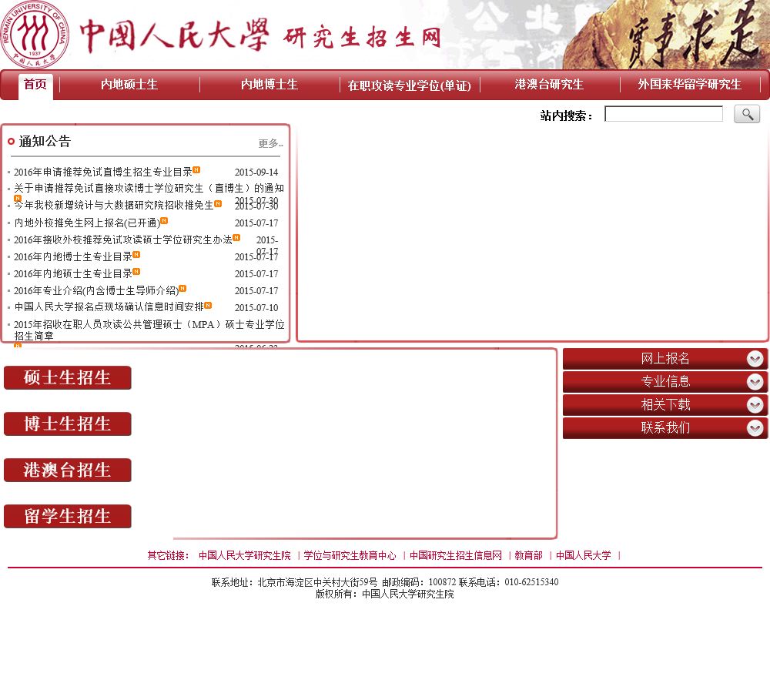
Task: Click 中国人民大学 footer link
Action: coord(584,555)
